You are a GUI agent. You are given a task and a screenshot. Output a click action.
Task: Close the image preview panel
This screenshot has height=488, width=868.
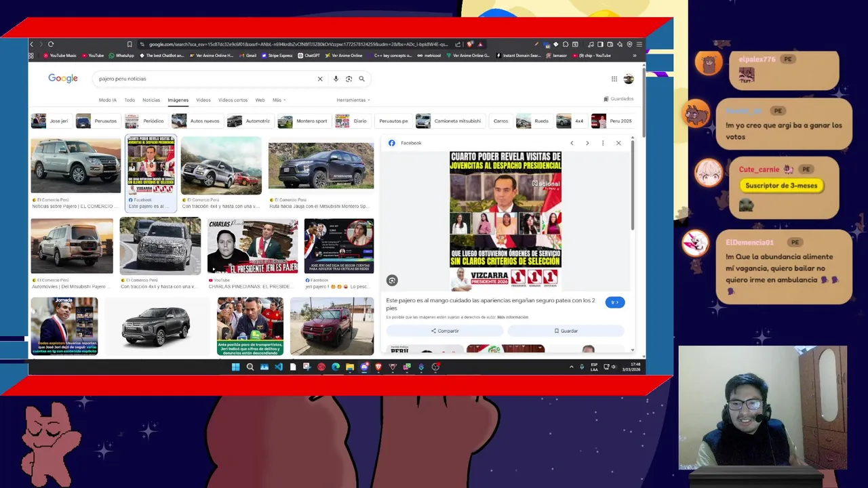click(x=618, y=143)
